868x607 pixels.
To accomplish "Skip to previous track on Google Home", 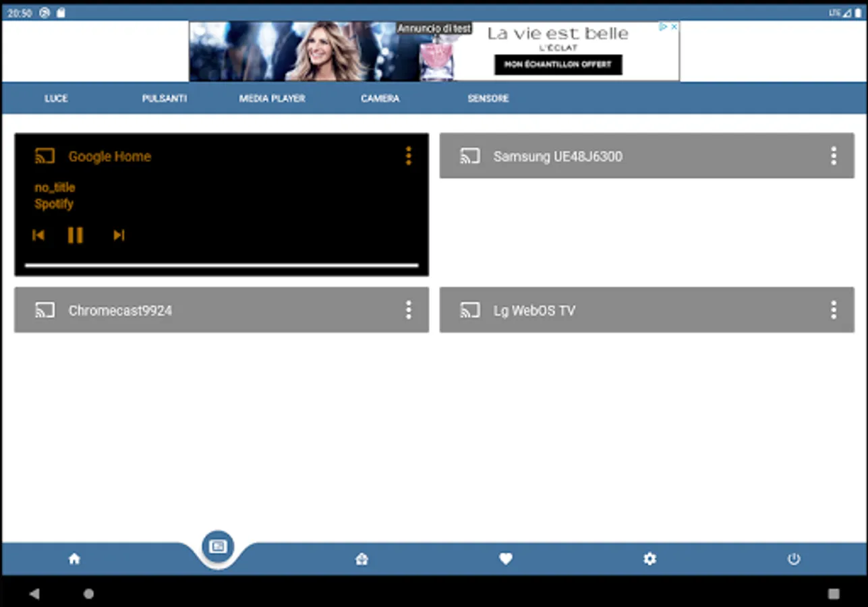I will click(38, 235).
